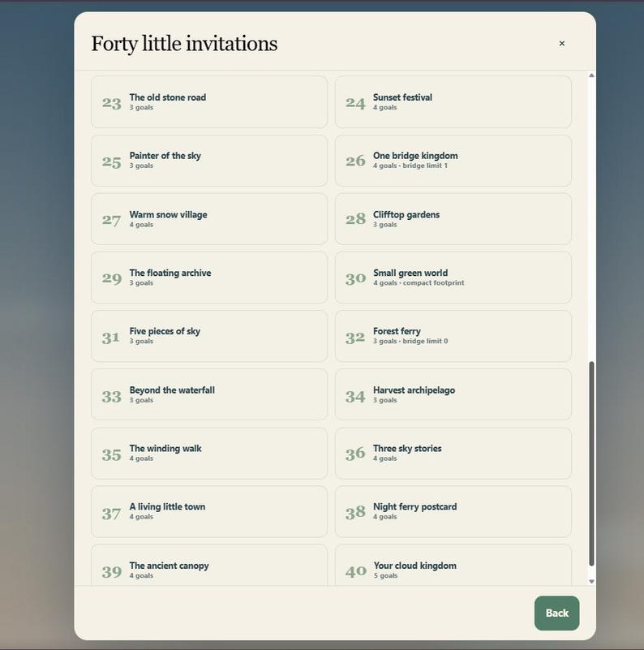Start level 36 Three sky stories
Screen dimensions: 644x650
pos(453,453)
